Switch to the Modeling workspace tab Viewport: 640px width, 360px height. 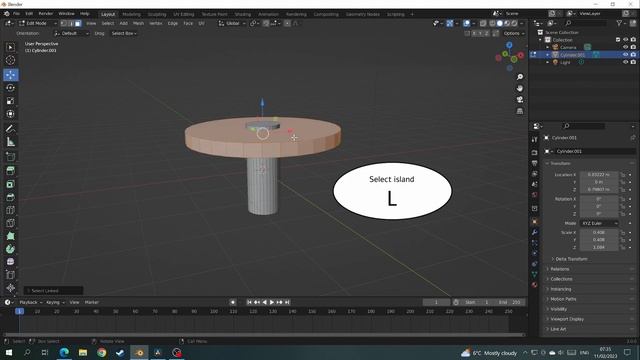pyautogui.click(x=131, y=14)
